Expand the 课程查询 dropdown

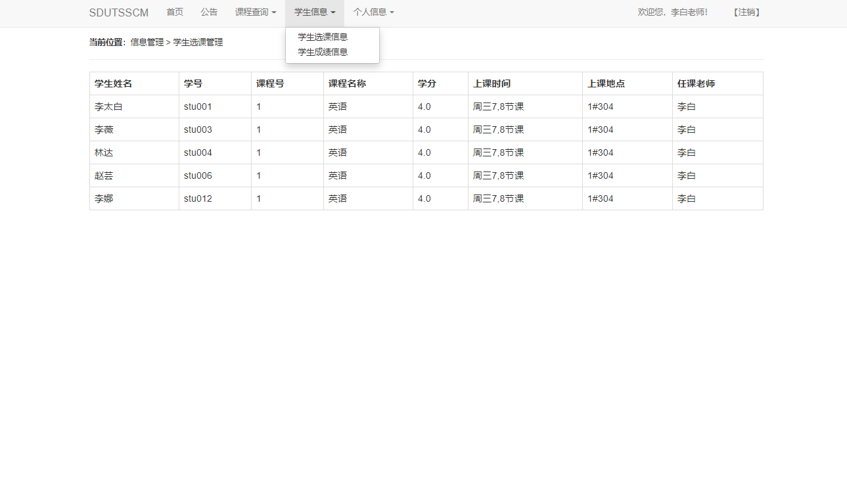(255, 12)
